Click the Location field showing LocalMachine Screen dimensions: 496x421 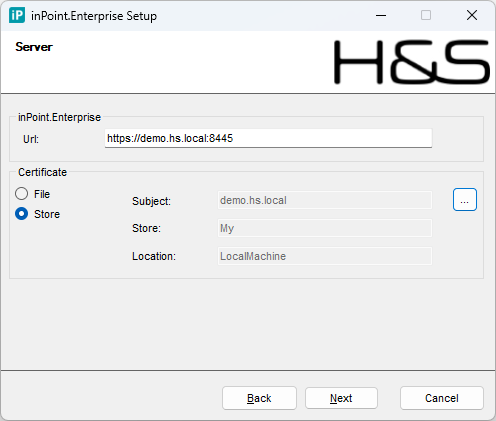coord(325,256)
